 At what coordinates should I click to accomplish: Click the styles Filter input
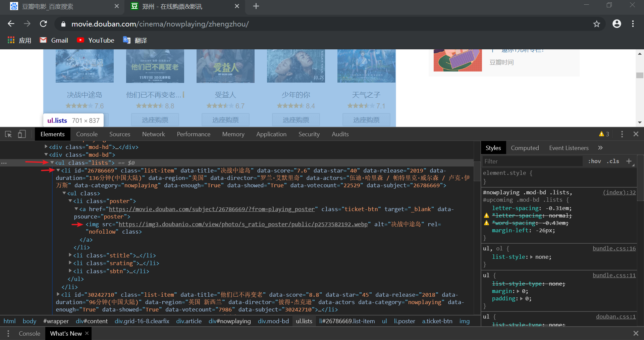[533, 161]
